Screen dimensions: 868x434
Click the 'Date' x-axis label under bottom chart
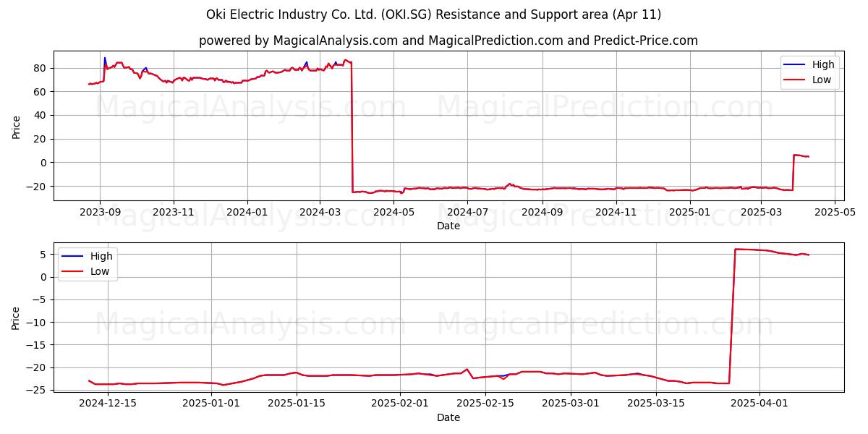(x=448, y=417)
